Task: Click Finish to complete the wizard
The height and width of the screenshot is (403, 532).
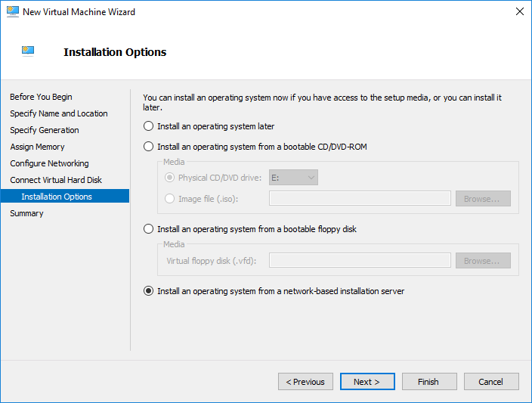Action: pos(429,382)
